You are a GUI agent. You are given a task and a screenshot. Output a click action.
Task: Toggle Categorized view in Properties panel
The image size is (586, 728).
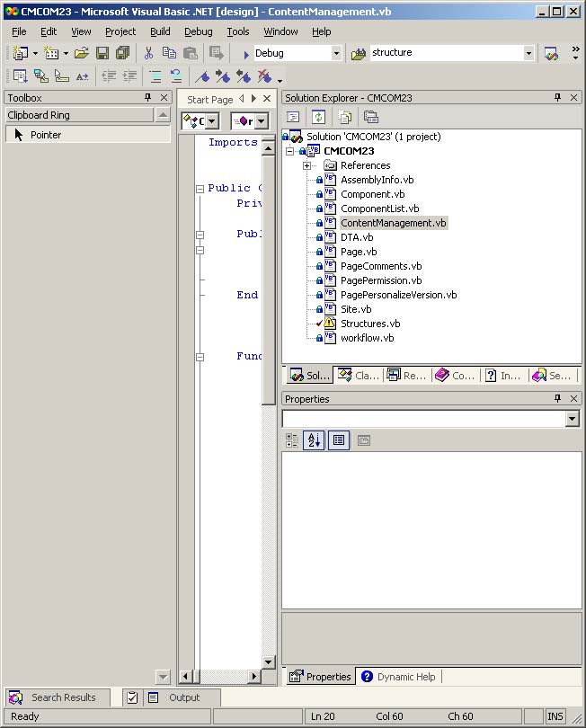tap(292, 440)
